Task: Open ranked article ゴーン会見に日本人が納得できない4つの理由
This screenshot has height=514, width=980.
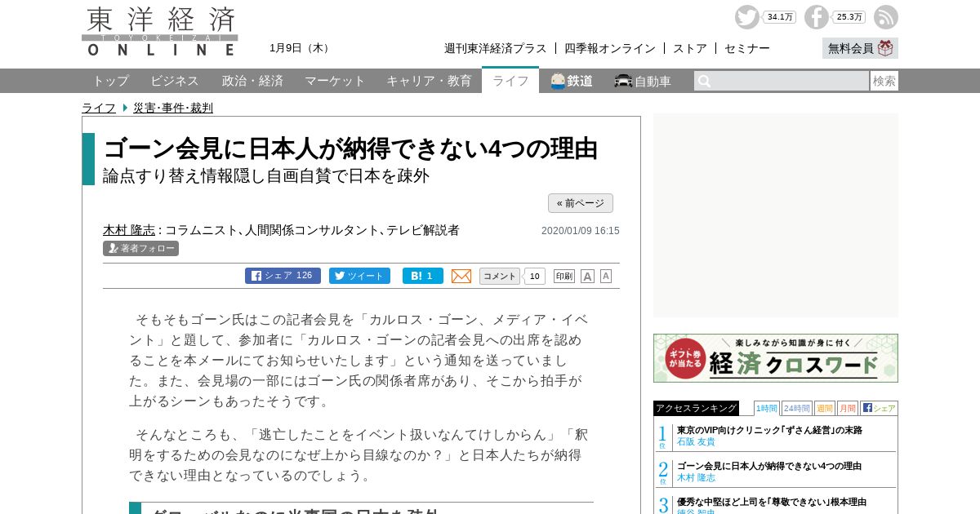Action: (x=769, y=466)
